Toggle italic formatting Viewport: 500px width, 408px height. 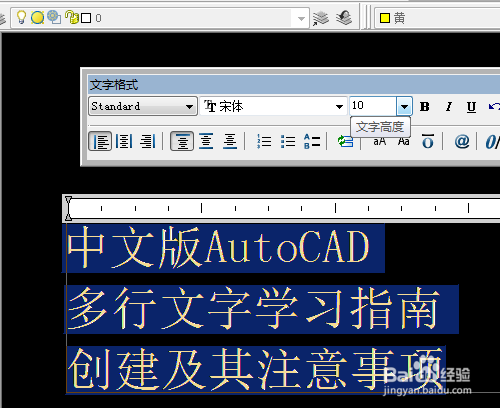pyautogui.click(x=449, y=107)
